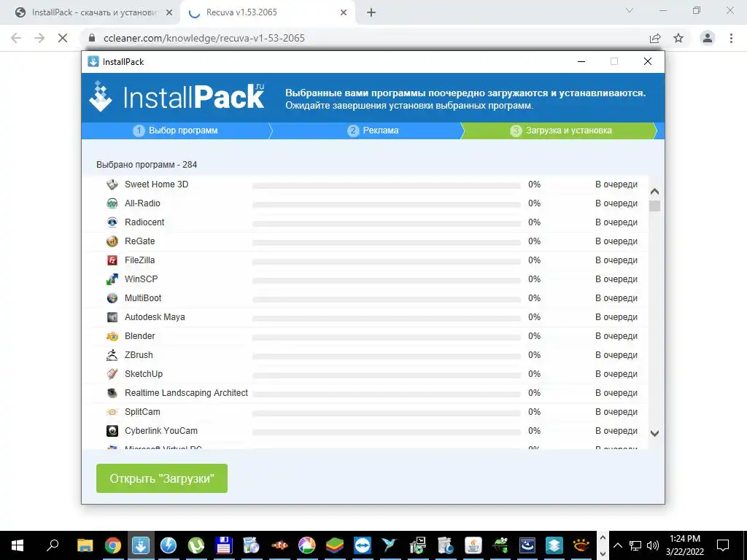Close the InstallPack window
The height and width of the screenshot is (560, 747).
click(648, 61)
